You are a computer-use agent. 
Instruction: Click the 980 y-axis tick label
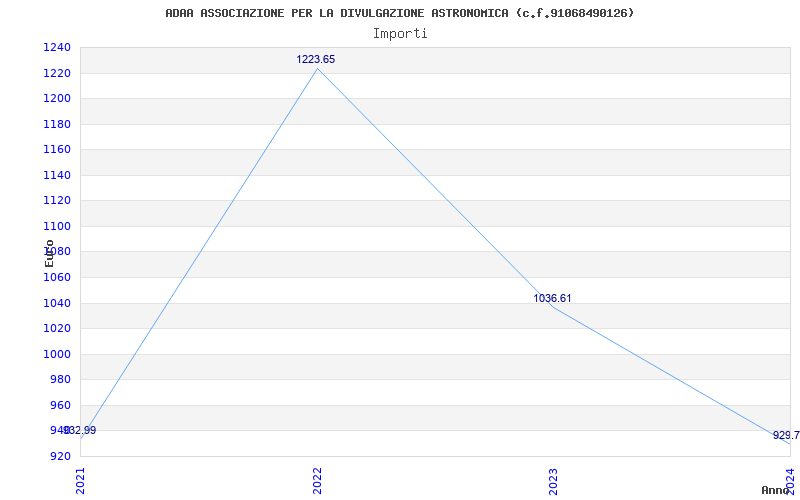click(x=60, y=379)
